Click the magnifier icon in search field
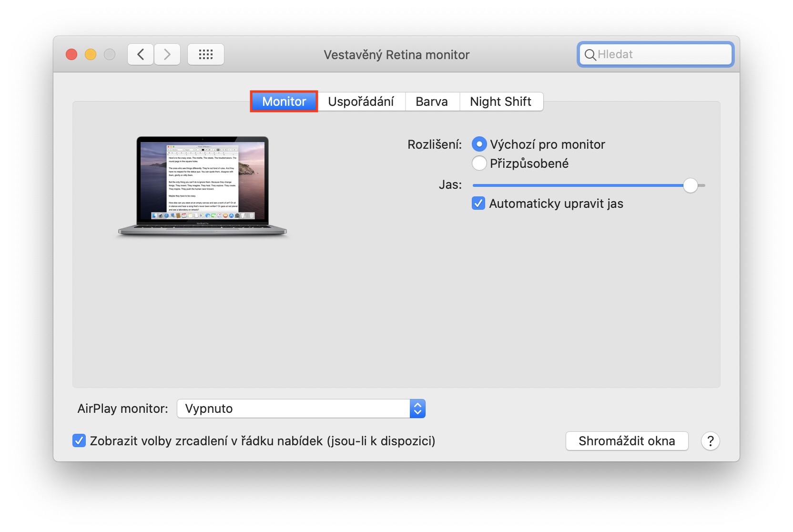Viewport: 793px width, 532px height. 590,55
